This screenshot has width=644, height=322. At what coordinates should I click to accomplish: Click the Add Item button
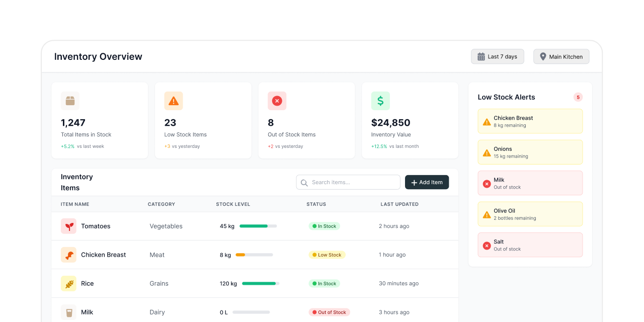[x=427, y=182]
